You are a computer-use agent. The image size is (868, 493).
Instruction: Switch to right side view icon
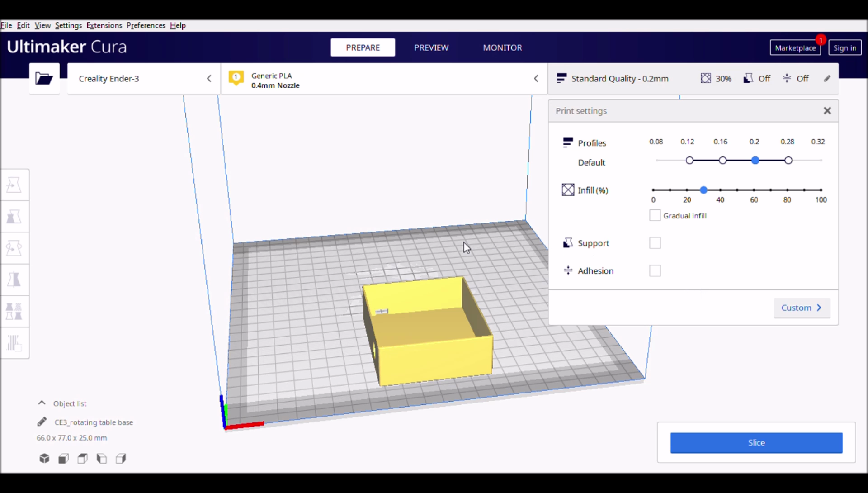[x=121, y=459]
